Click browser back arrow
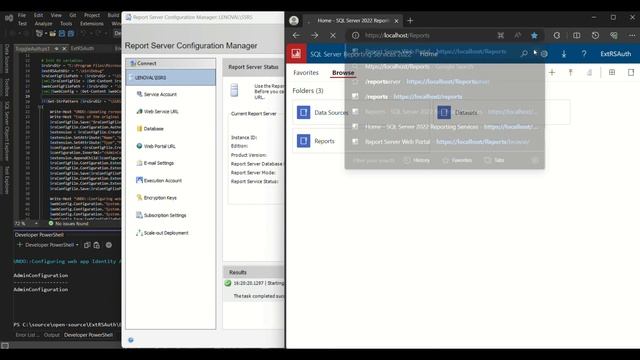 [x=296, y=36]
